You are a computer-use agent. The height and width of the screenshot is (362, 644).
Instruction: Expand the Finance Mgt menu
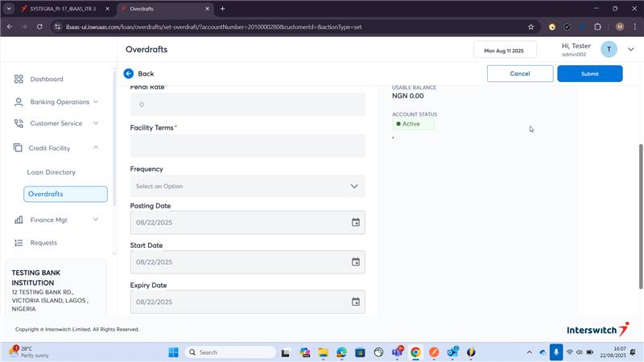[x=96, y=219]
